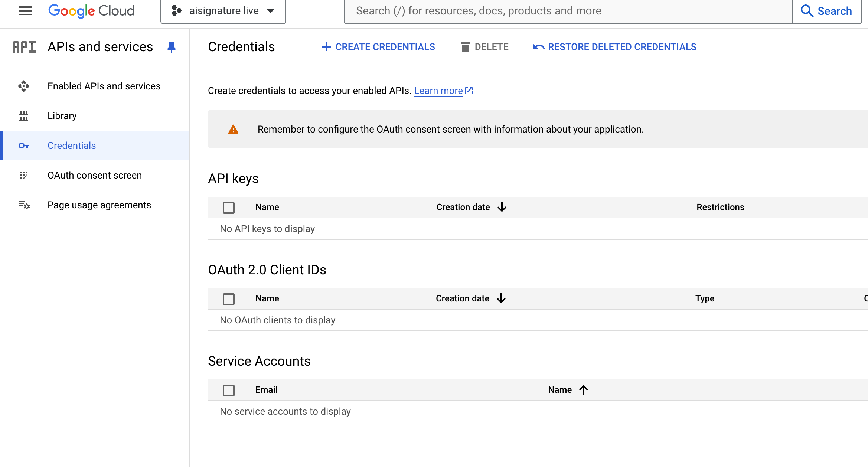This screenshot has height=467, width=868.
Task: Click Create Credentials button
Action: click(378, 47)
